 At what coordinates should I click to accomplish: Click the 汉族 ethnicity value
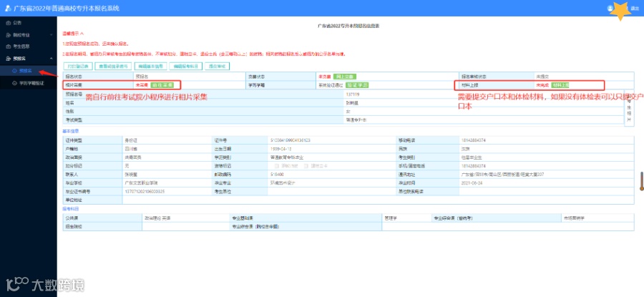[465, 149]
